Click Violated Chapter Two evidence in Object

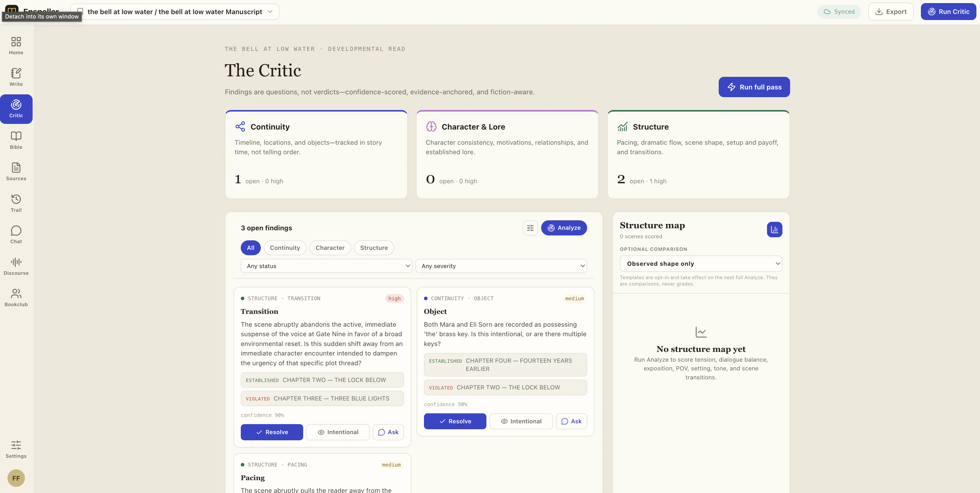(x=505, y=388)
